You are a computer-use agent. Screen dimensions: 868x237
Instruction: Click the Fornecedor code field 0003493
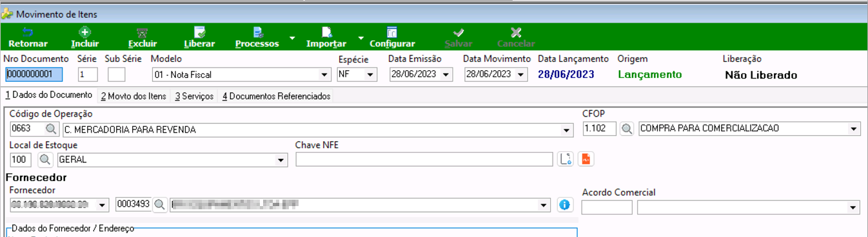[133, 205]
